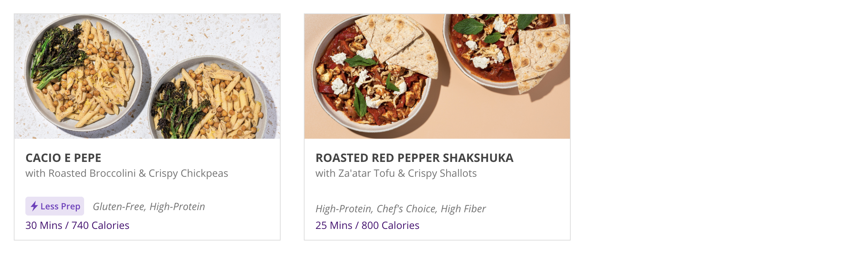Image resolution: width=868 pixels, height=255 pixels.
Task: Click the Less Prep label text
Action: (60, 206)
